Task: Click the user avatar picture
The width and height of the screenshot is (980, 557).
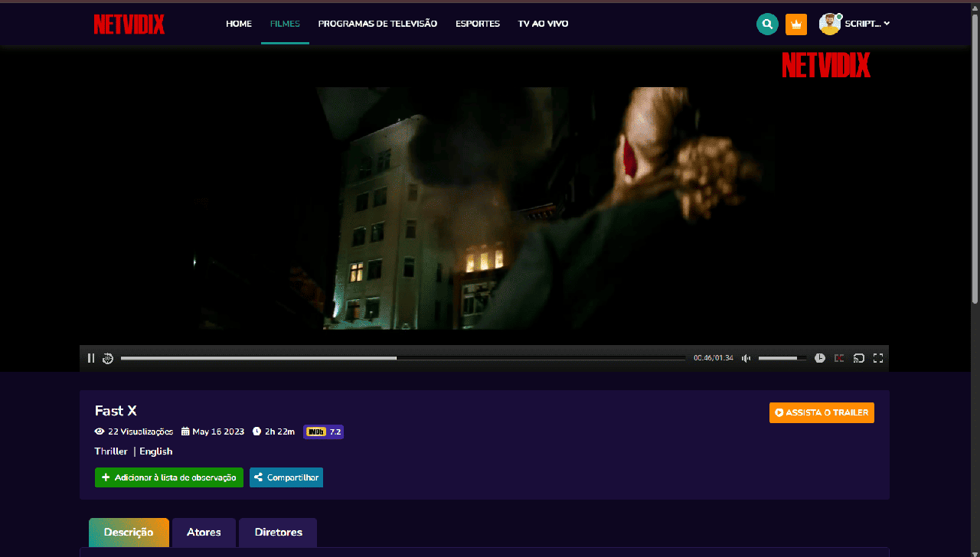Action: [830, 24]
